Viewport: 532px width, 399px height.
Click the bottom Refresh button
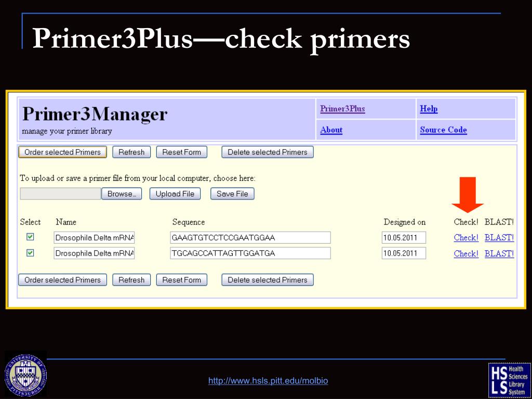[131, 280]
